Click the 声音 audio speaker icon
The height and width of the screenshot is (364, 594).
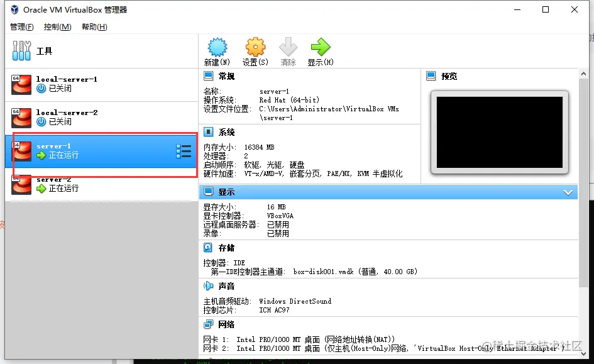point(208,286)
